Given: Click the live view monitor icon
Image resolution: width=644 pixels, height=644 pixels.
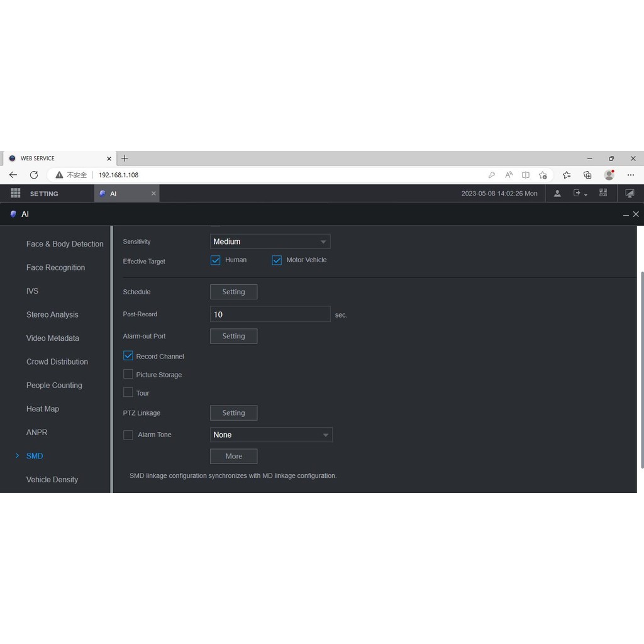Looking at the screenshot, I should click(630, 193).
